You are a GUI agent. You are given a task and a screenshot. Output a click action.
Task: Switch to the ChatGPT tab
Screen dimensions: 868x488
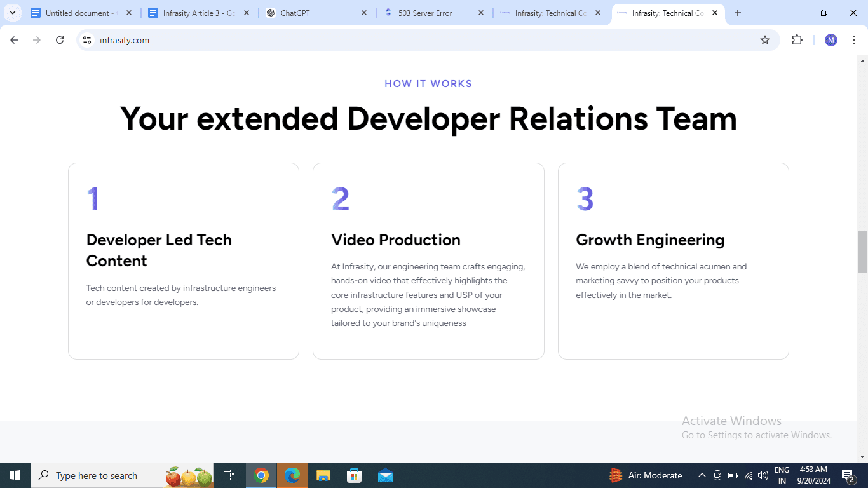point(316,13)
